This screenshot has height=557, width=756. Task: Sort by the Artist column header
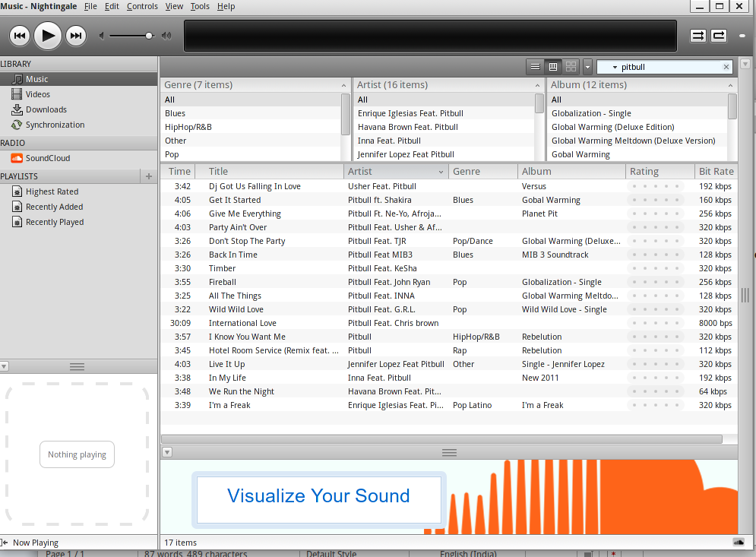point(396,171)
